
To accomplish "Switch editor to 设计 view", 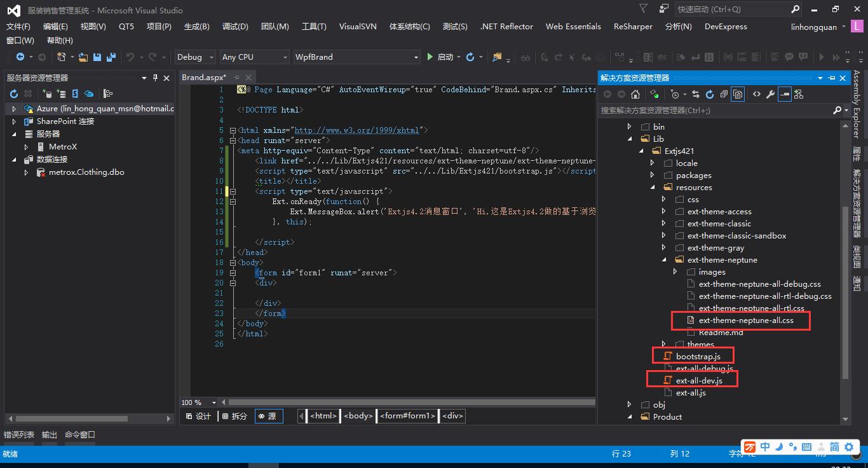I will coord(198,416).
